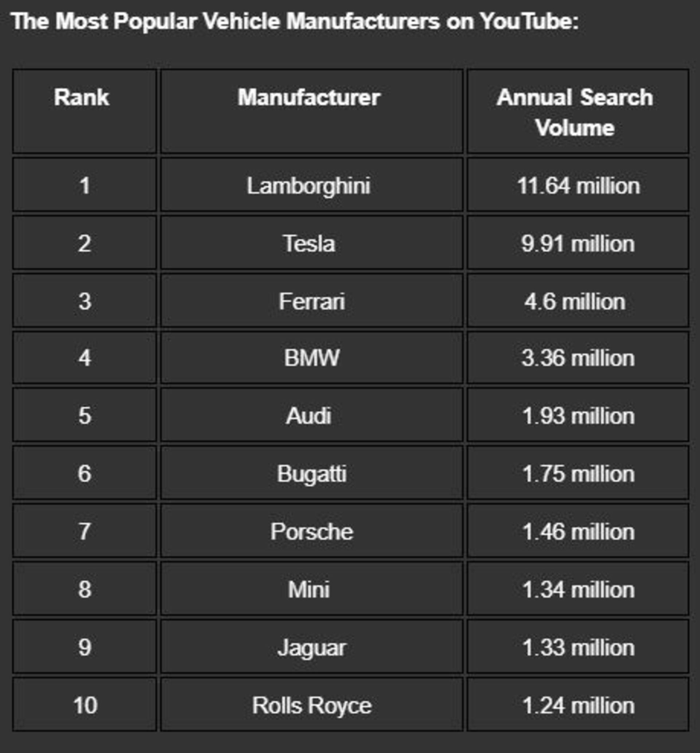
Task: Click the Ferrari table cell
Action: point(311,301)
